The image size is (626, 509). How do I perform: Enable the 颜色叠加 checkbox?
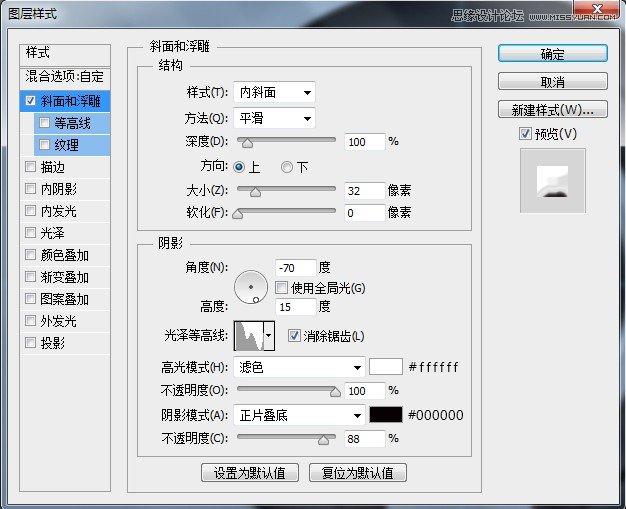click(x=30, y=255)
